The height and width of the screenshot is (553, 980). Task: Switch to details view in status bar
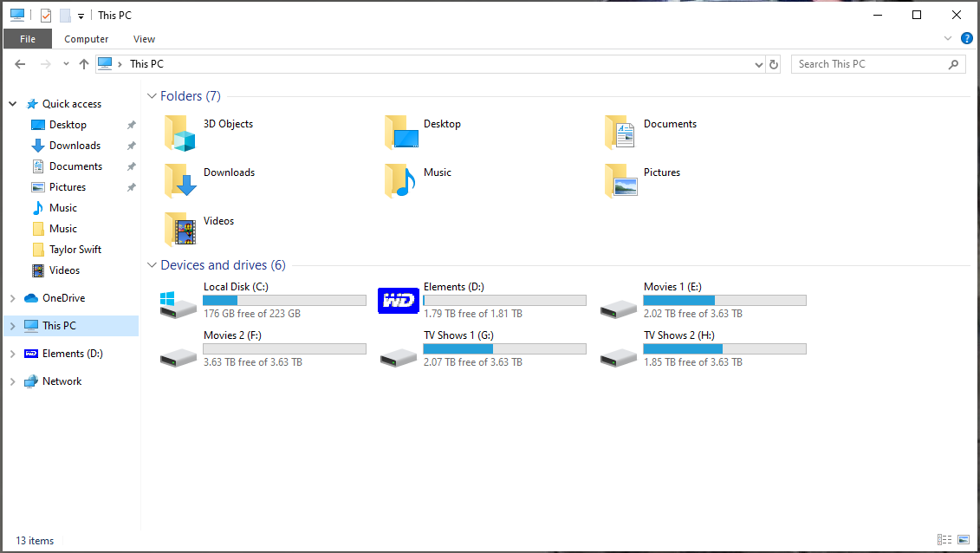(x=944, y=540)
